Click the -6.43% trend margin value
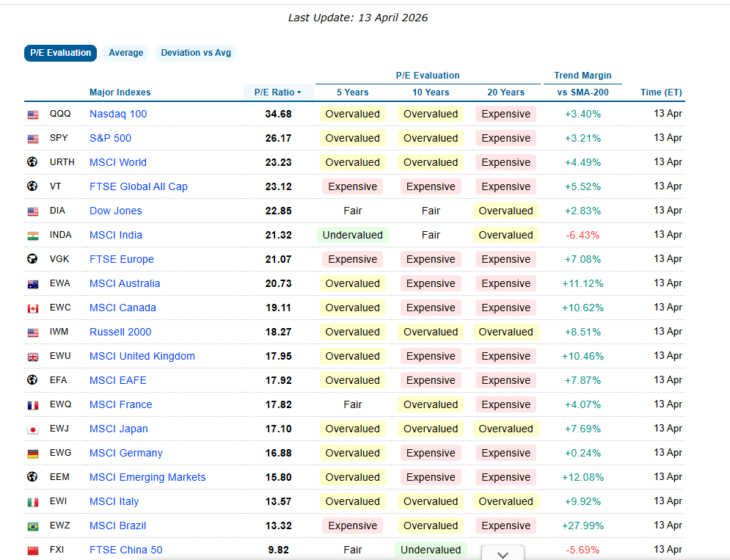The width and height of the screenshot is (730, 560). click(x=583, y=235)
